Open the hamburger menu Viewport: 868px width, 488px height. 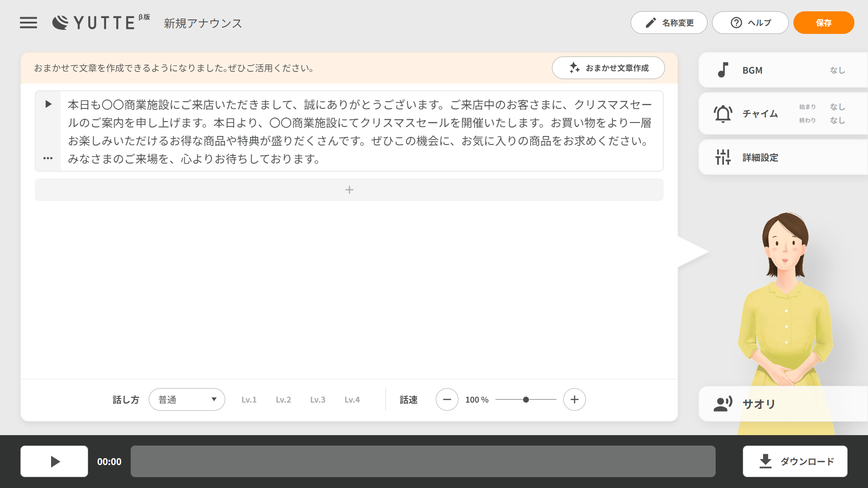click(x=28, y=23)
